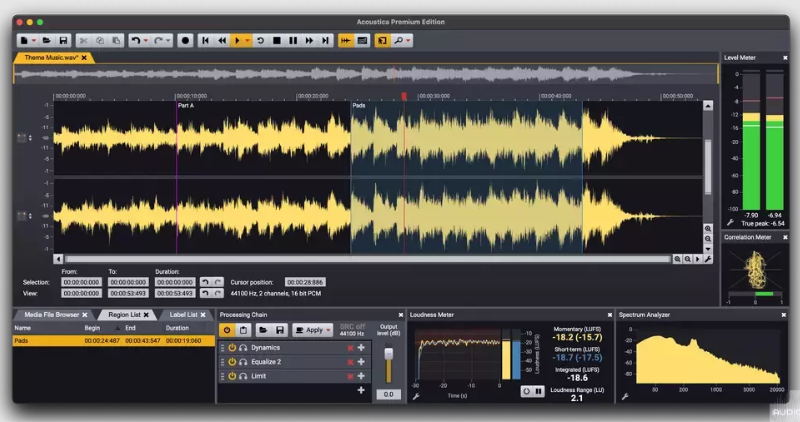Open the Level Meter wrench settings
Screen dimensions: 800x422
point(730,222)
